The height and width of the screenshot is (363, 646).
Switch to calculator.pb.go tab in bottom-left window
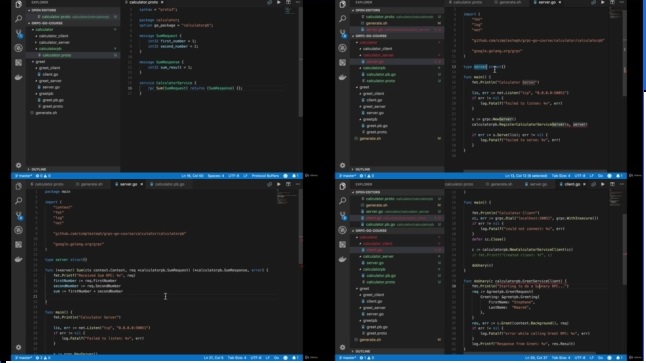pos(169,184)
